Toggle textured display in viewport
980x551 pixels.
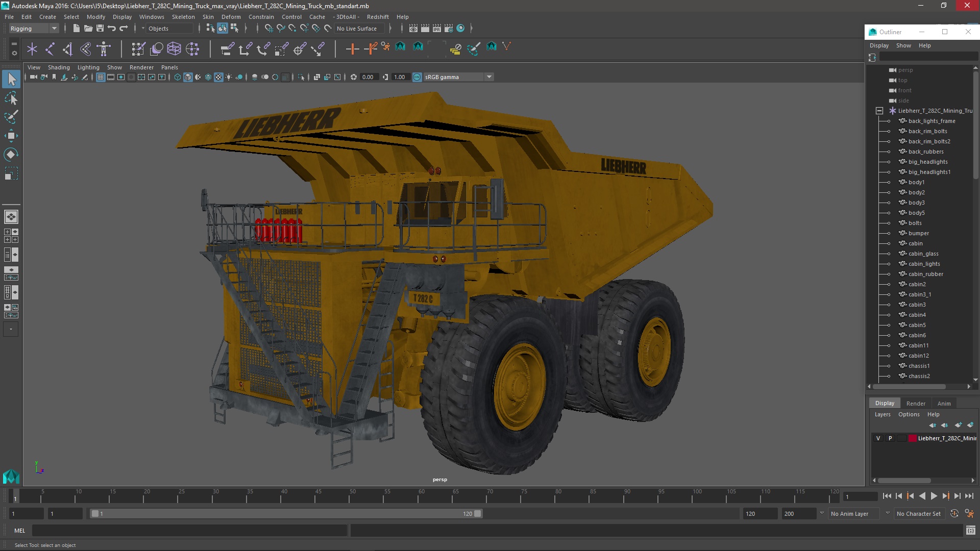(218, 77)
